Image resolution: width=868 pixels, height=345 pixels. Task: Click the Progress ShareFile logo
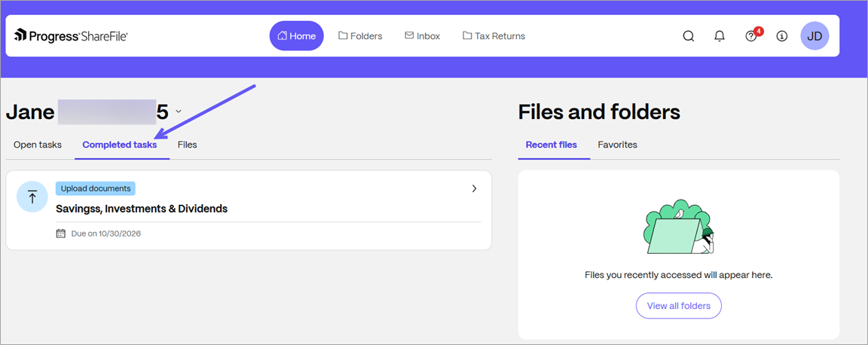(71, 36)
